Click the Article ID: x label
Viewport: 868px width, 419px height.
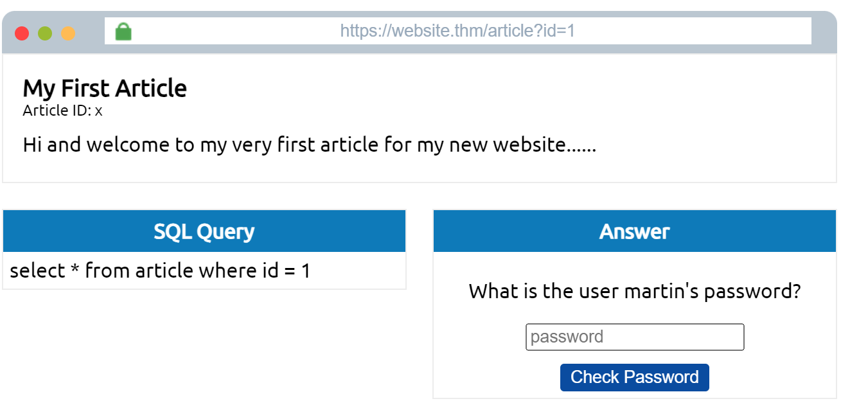click(x=62, y=111)
